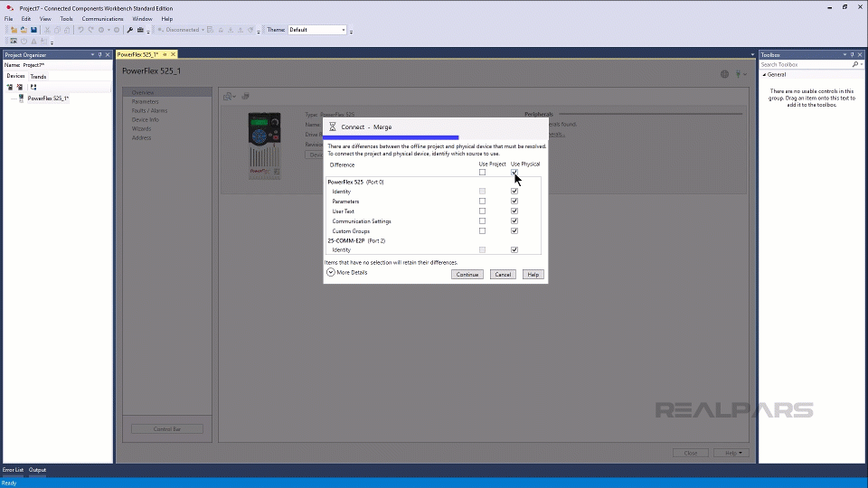The image size is (868, 488).
Task: Click the Toolbox search magnifier icon
Action: [854, 65]
